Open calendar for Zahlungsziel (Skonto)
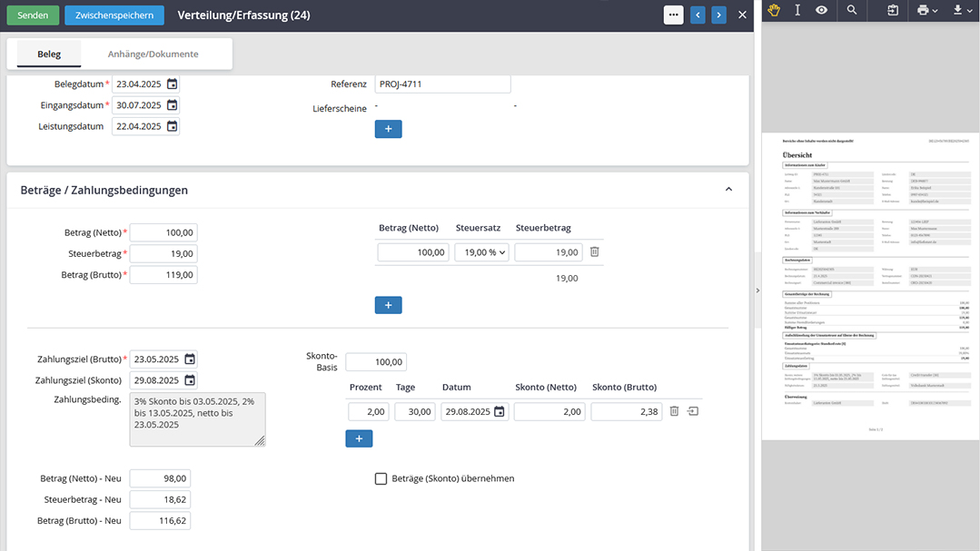Viewport: 980px width, 551px height. [x=189, y=380]
